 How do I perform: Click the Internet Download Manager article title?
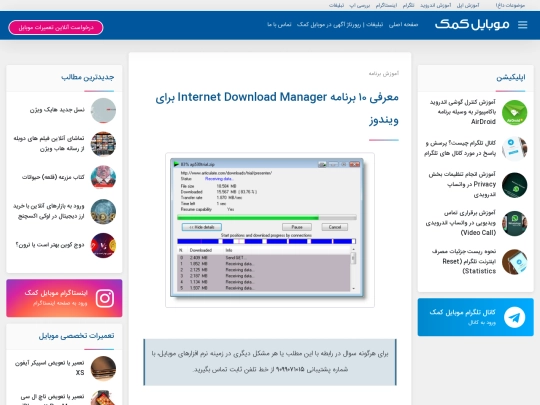277,108
